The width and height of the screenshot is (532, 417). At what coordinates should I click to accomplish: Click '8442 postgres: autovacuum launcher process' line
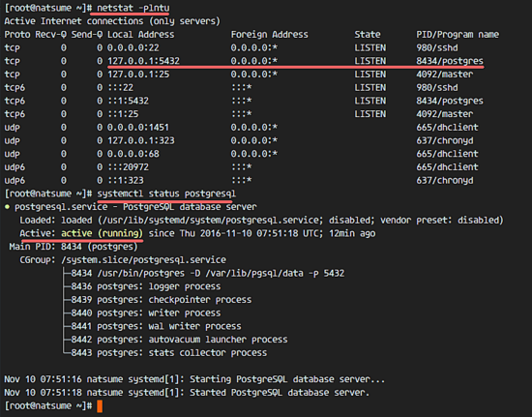point(180,340)
